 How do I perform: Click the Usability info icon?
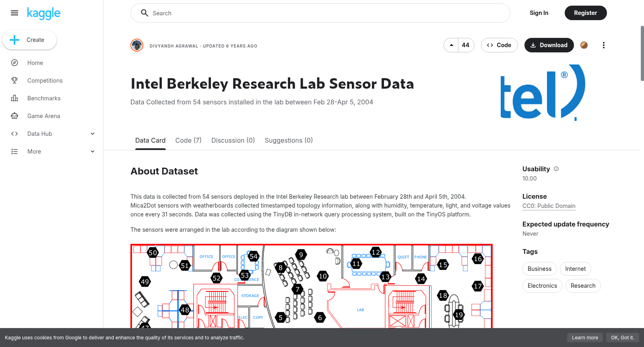556,169
